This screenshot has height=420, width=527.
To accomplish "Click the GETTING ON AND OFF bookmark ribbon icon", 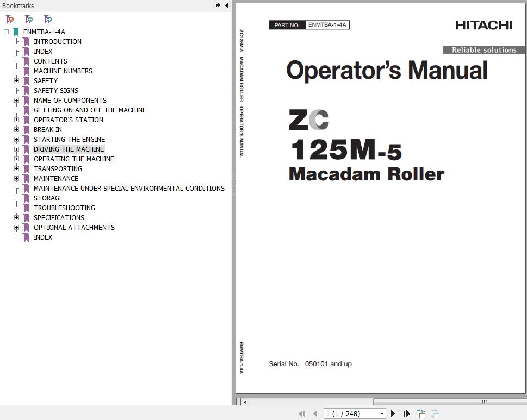I will (x=26, y=110).
